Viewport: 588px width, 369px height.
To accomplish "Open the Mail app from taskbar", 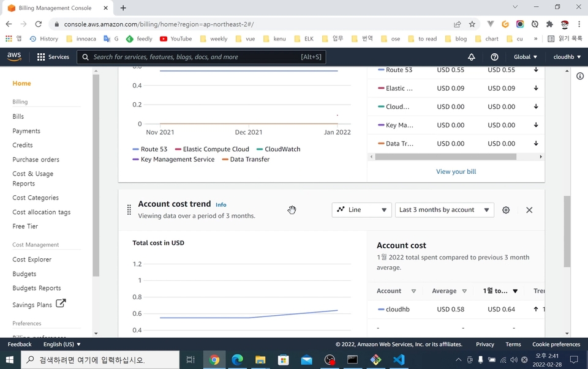I will pos(306,360).
